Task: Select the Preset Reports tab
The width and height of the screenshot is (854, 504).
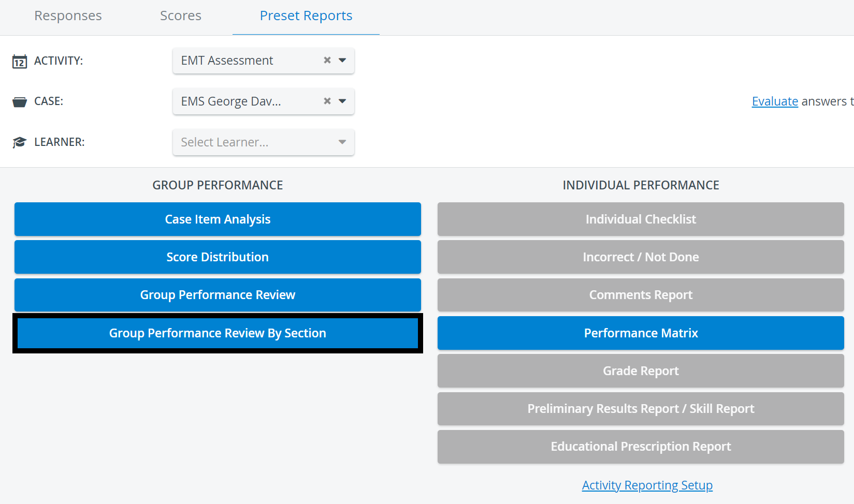Action: [306, 16]
